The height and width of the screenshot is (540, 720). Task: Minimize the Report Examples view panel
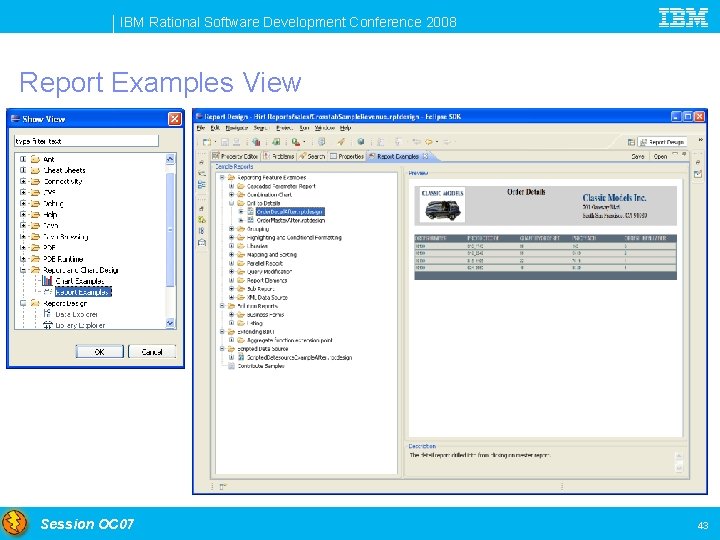coord(675,154)
